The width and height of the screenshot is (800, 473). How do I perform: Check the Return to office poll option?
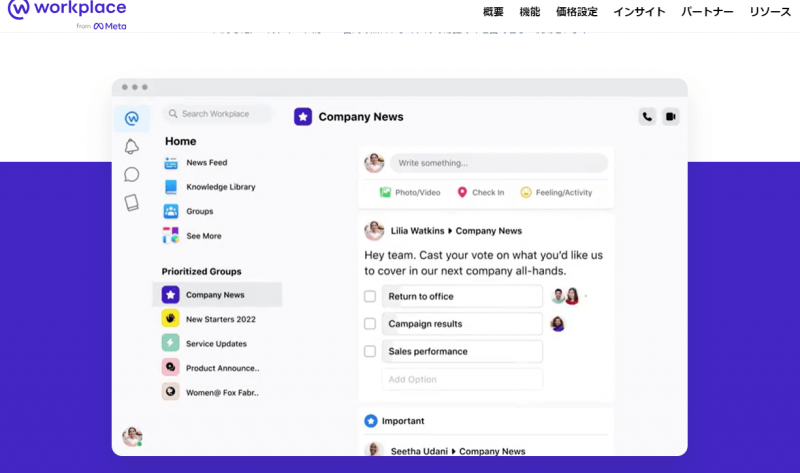click(370, 296)
